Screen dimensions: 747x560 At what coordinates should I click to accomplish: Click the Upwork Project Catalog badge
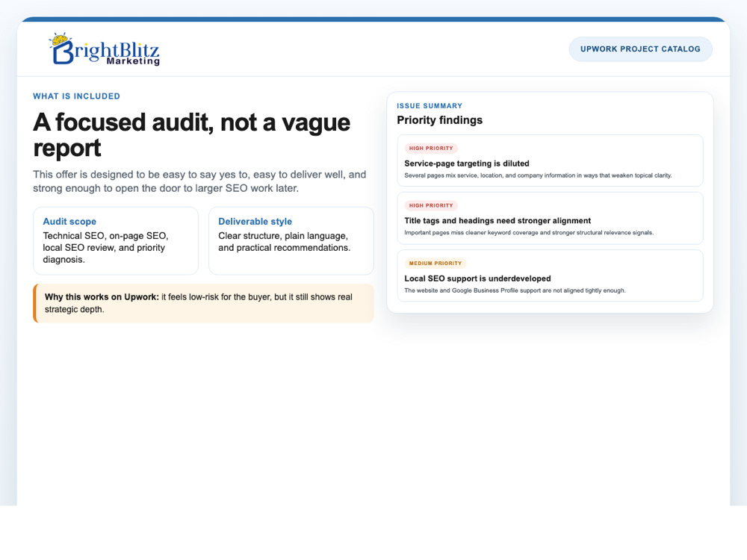click(x=640, y=49)
